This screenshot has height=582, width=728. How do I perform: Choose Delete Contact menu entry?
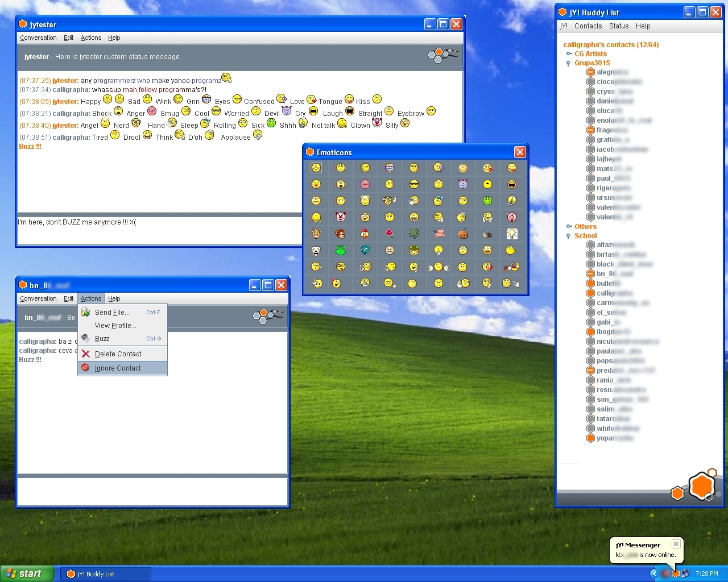click(x=122, y=354)
